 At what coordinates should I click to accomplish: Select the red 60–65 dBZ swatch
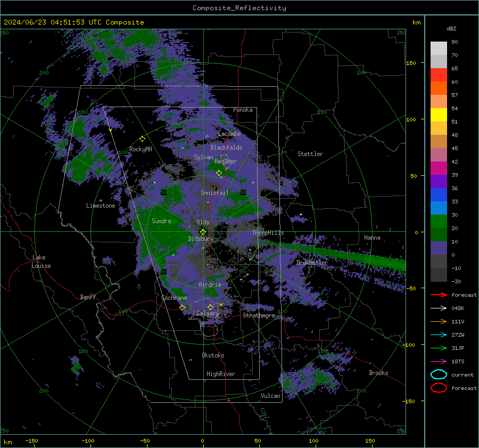(439, 75)
